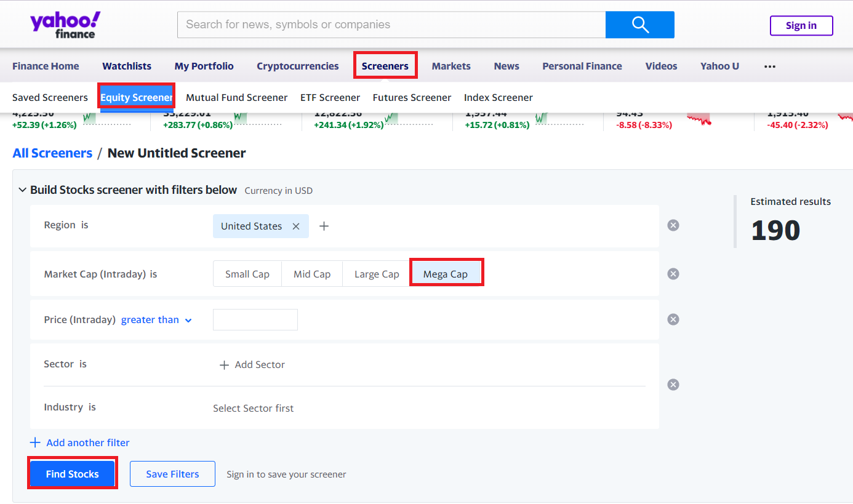Remove the Region filter row
The height and width of the screenshot is (504, 853).
point(673,225)
